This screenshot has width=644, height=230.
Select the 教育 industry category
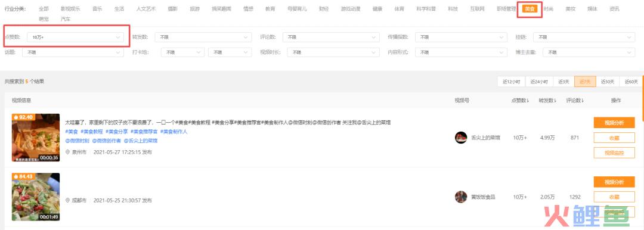click(270, 8)
